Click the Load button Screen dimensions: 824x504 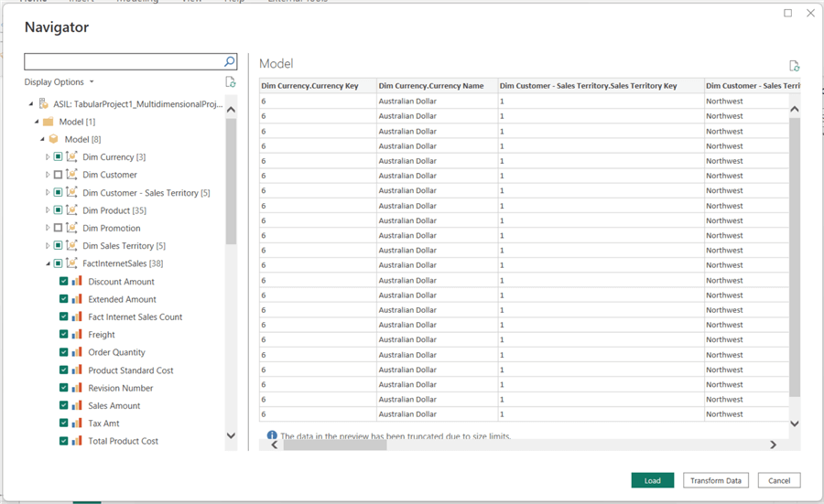pyautogui.click(x=652, y=480)
